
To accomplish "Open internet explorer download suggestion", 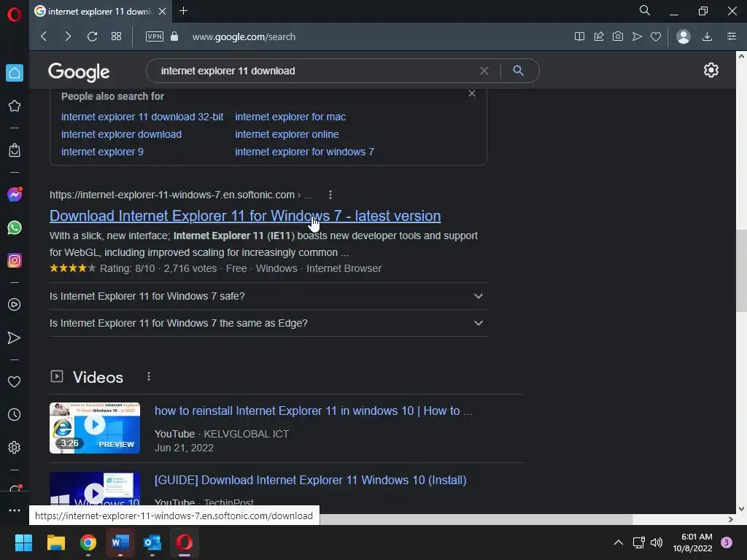I will [121, 134].
